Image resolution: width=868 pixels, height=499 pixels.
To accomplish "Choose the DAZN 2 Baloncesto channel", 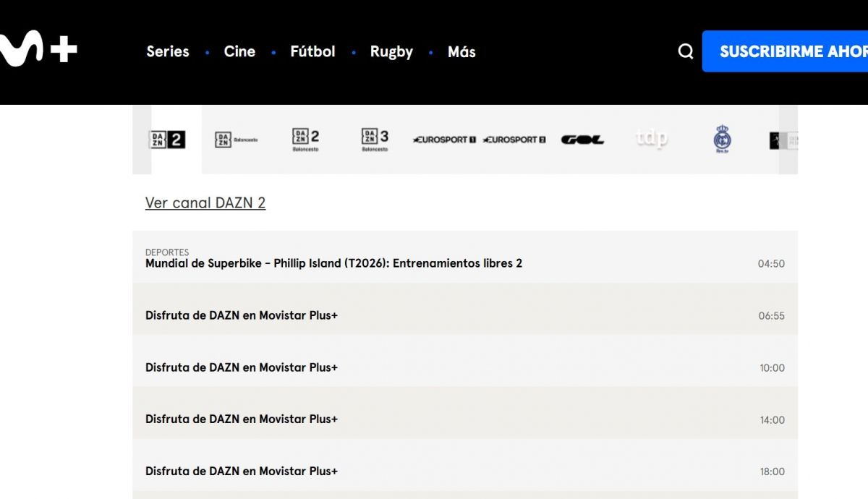I will [x=305, y=139].
